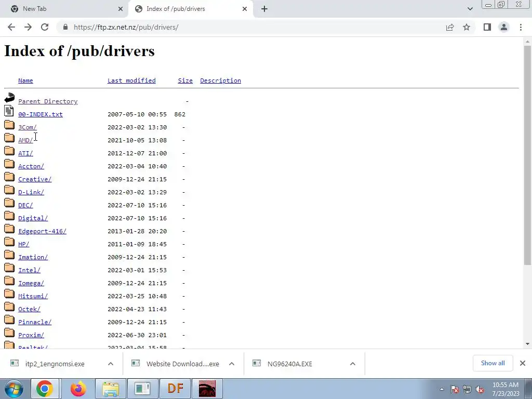The image size is (532, 399).
Task: Click the share page icon
Action: tap(450, 27)
